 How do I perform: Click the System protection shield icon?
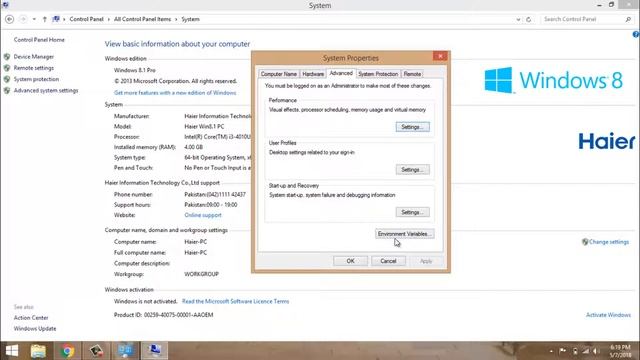pos(7,79)
